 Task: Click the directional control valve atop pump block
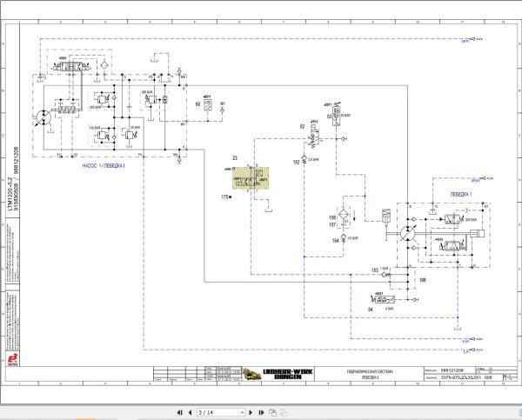point(71,67)
